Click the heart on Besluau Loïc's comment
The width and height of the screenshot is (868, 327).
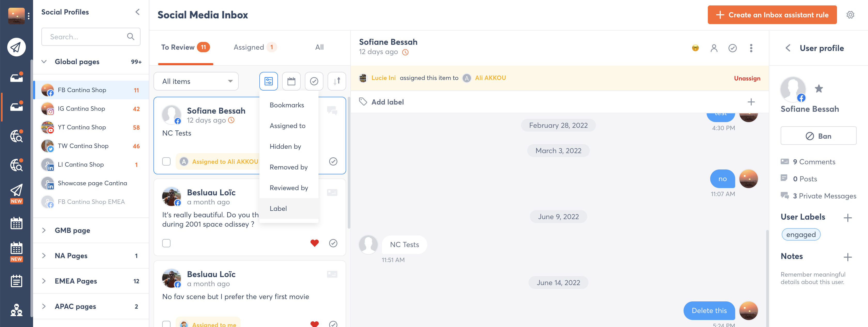(314, 243)
